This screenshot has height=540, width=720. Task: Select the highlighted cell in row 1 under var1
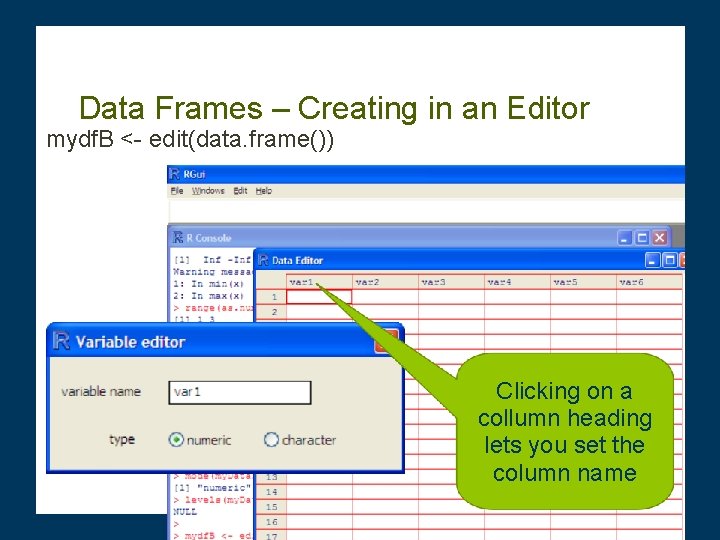(319, 297)
